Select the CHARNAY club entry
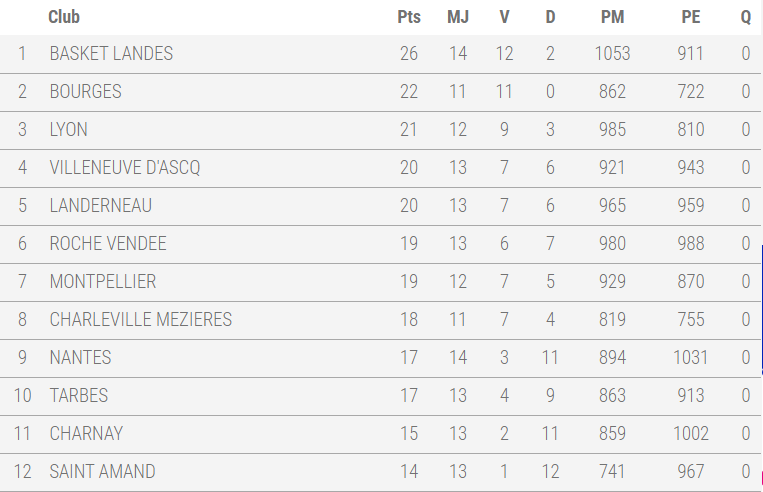 coord(86,434)
